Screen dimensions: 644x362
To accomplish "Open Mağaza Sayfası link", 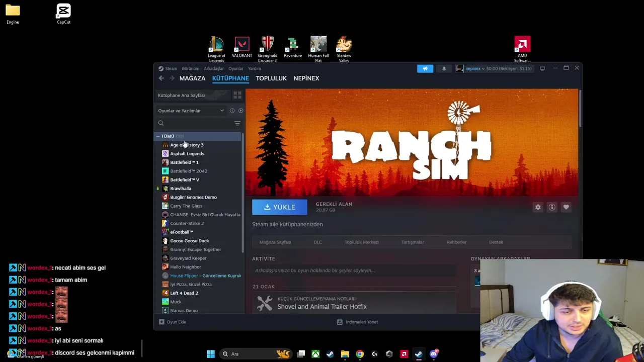I will tap(275, 242).
